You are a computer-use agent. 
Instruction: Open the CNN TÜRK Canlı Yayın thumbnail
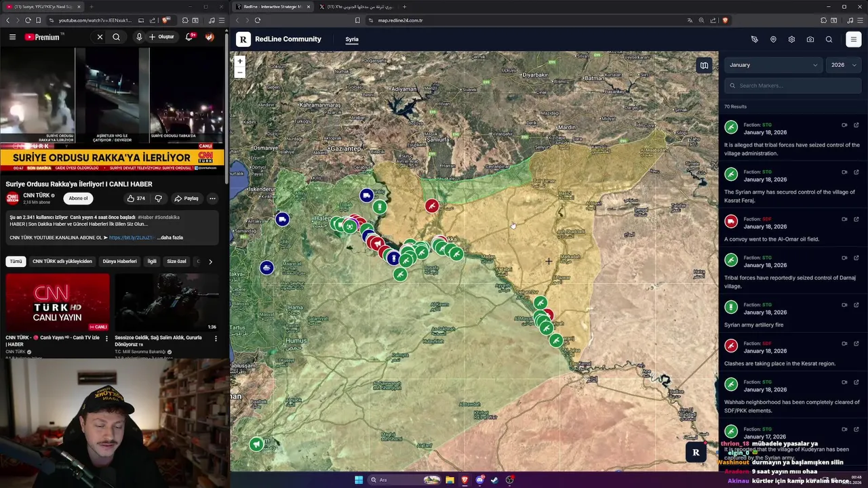[57, 302]
